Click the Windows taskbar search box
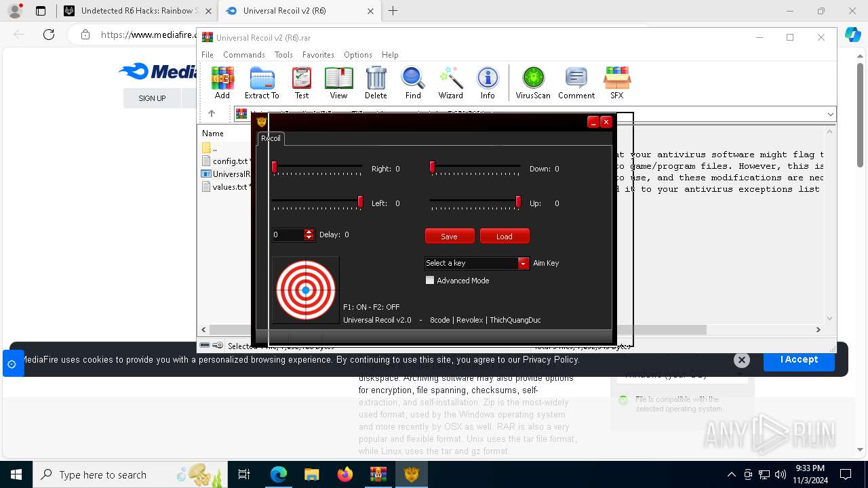Viewport: 868px width, 488px height. click(130, 474)
